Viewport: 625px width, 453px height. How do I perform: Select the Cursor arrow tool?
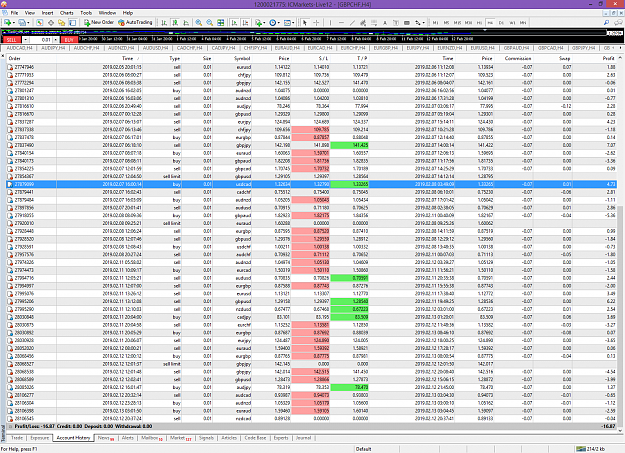tap(305, 23)
